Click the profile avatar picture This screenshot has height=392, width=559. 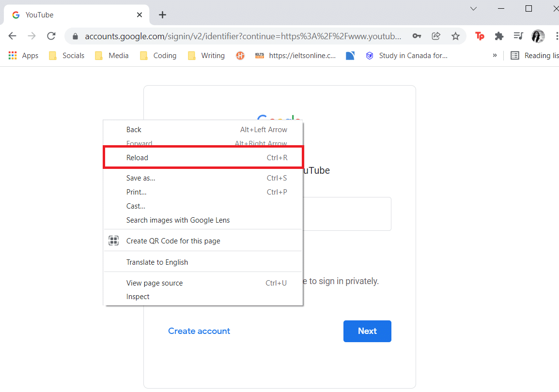click(x=538, y=36)
